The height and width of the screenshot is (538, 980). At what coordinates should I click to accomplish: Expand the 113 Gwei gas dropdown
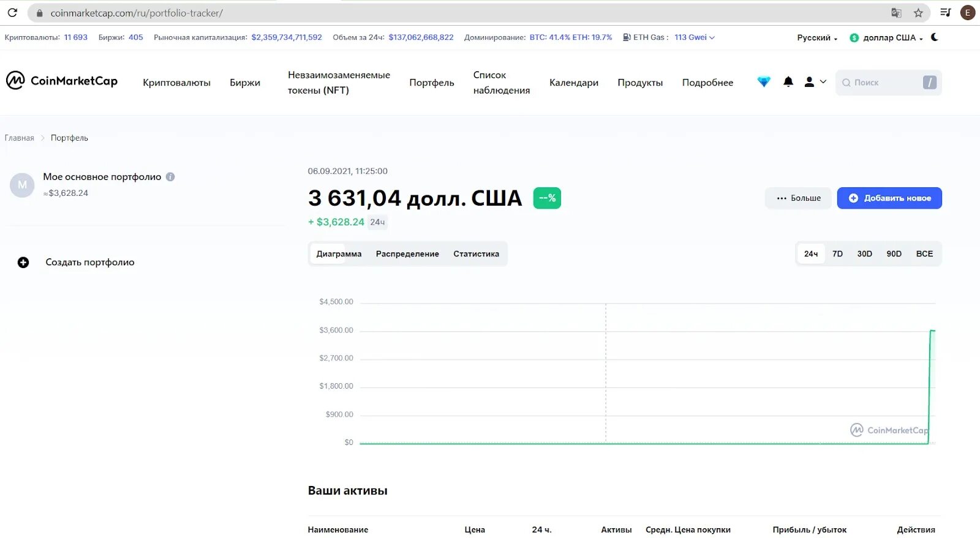coord(695,37)
